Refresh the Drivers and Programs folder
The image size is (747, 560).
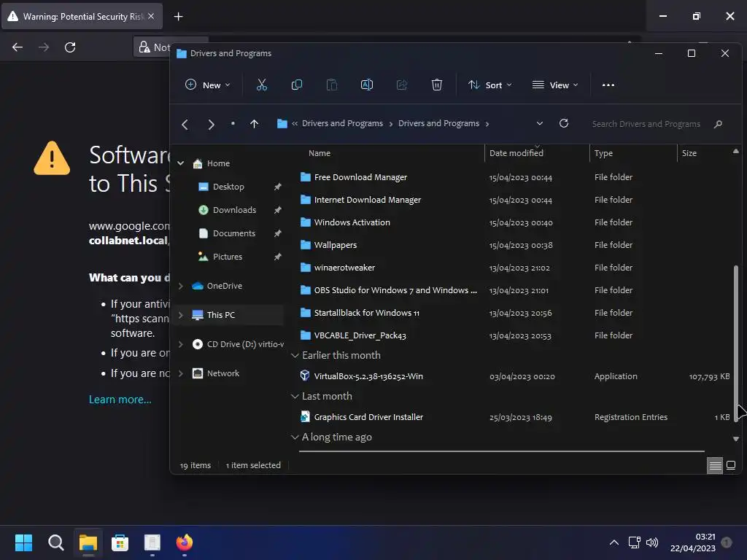(564, 123)
